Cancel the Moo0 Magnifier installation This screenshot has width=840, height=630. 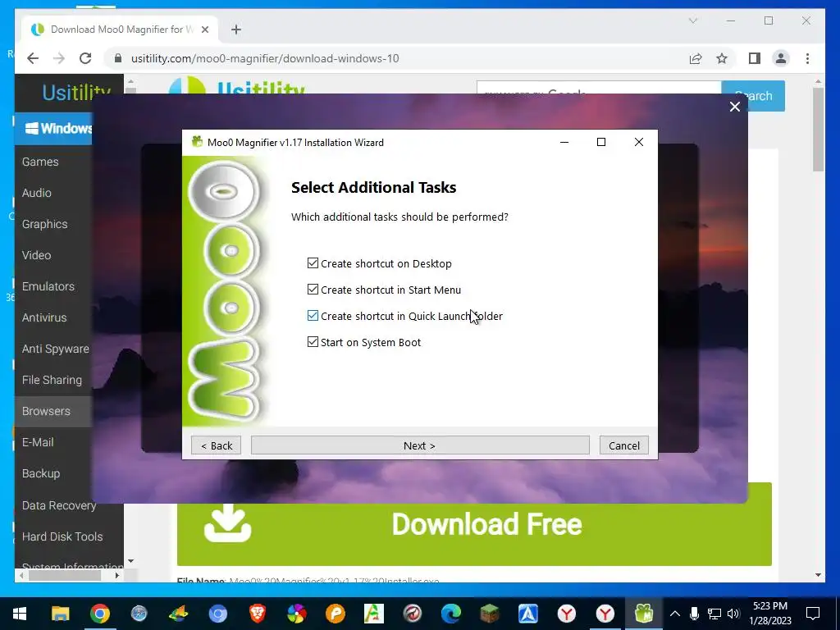pyautogui.click(x=624, y=445)
